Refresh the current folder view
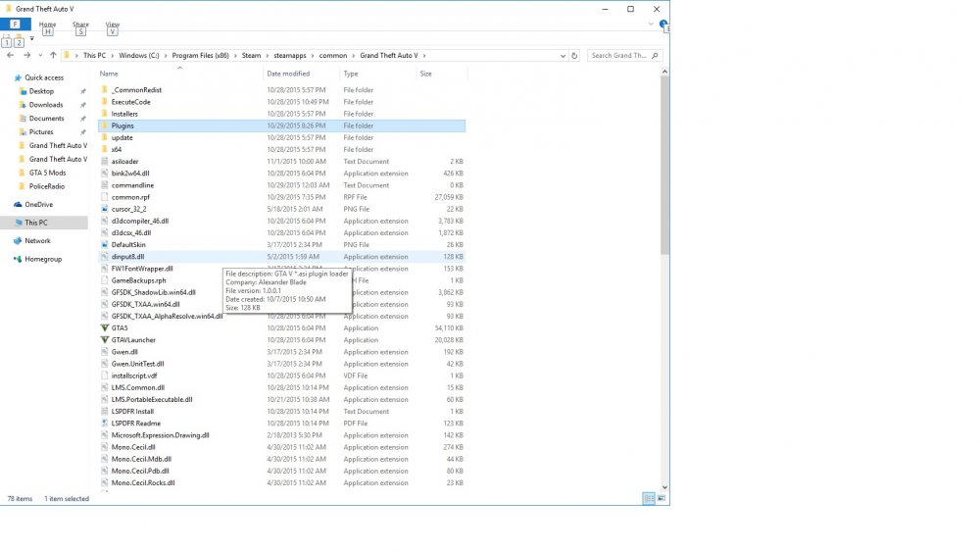Screen dimensions: 980x551 point(574,56)
